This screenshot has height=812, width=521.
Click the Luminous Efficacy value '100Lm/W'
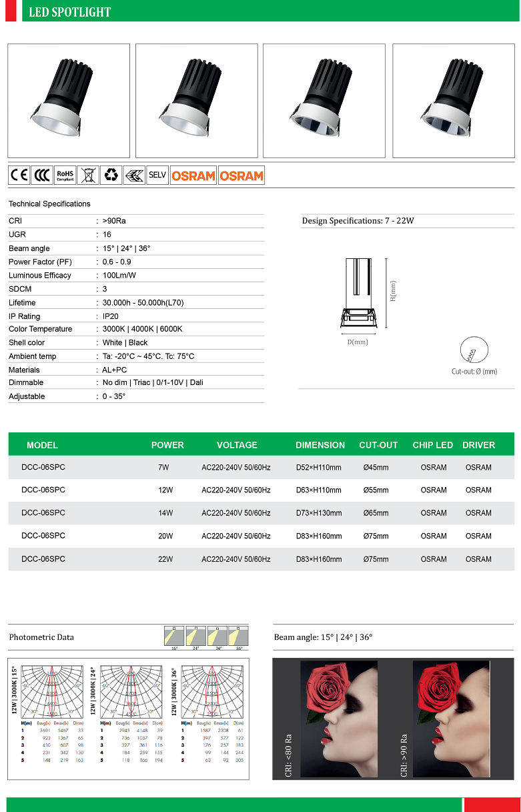coord(119,276)
